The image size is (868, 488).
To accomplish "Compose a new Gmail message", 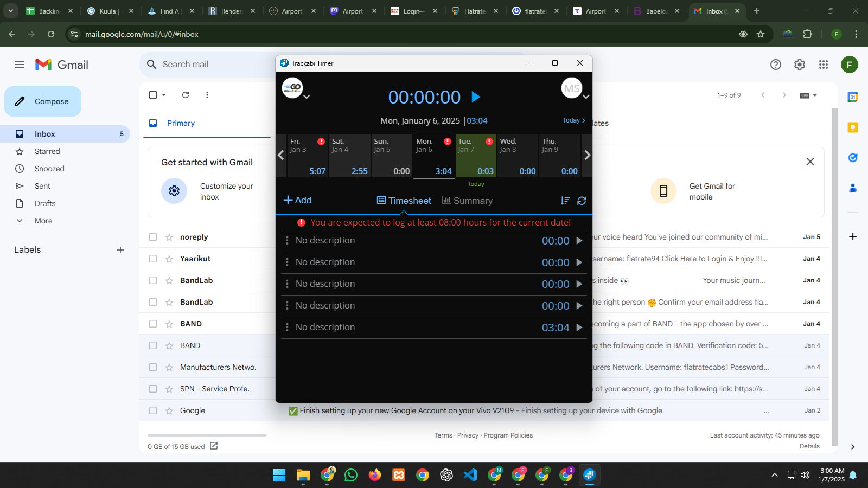I will [x=43, y=101].
